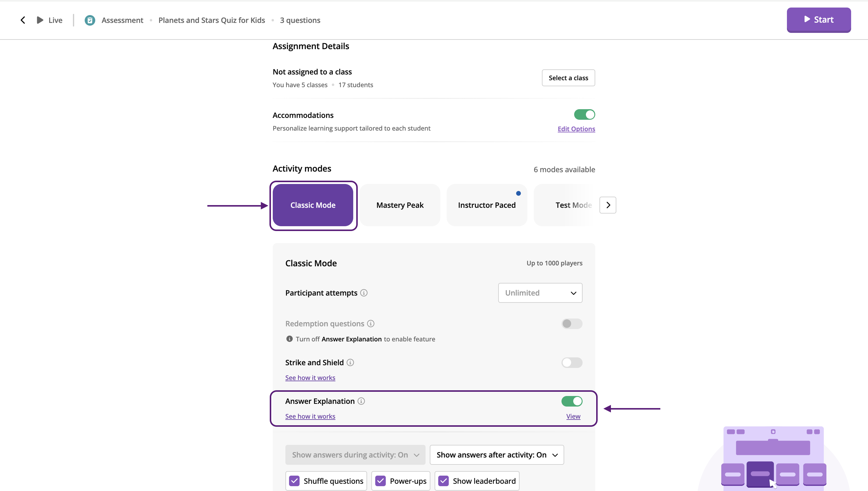Open Participant attempts info icon
This screenshot has height=491, width=868.
[363, 293]
